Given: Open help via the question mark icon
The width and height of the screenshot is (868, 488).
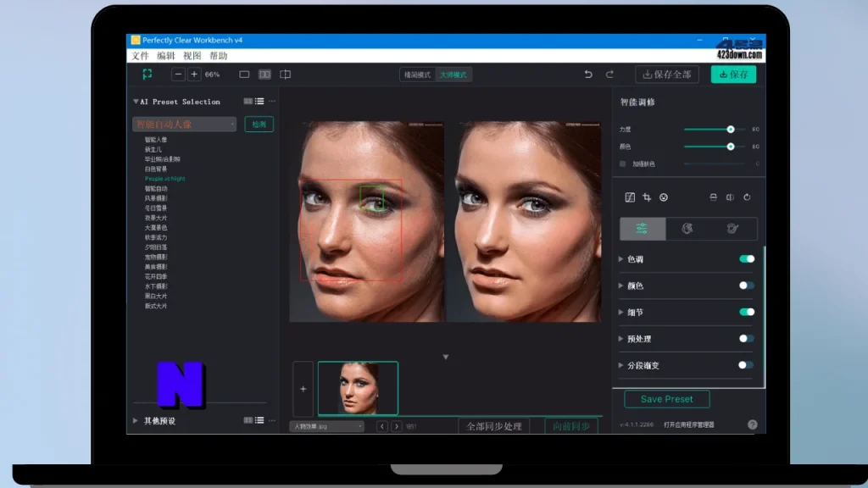Looking at the screenshot, I should point(753,424).
